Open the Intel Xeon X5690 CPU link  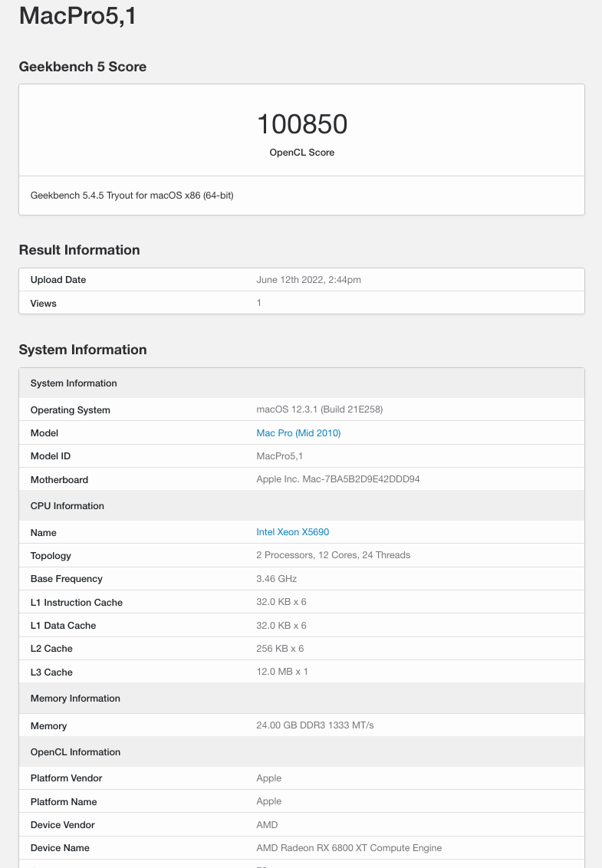click(292, 532)
